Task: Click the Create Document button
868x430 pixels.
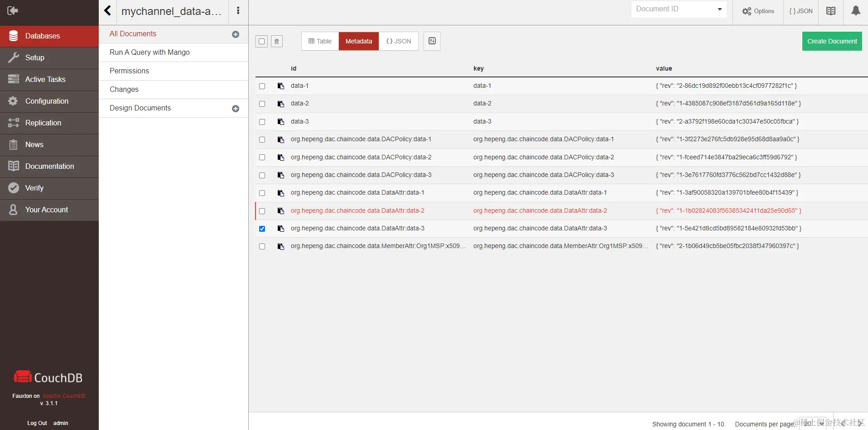Action: click(832, 41)
